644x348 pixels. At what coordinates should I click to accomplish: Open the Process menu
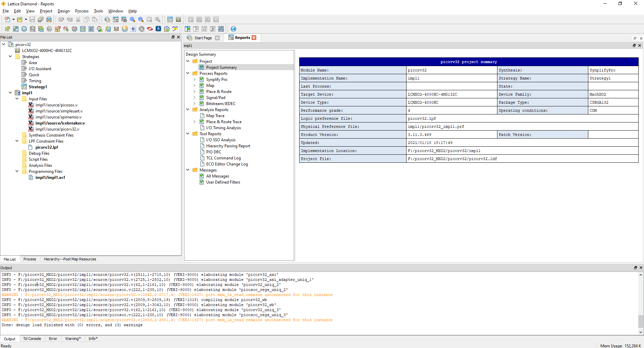coord(82,11)
